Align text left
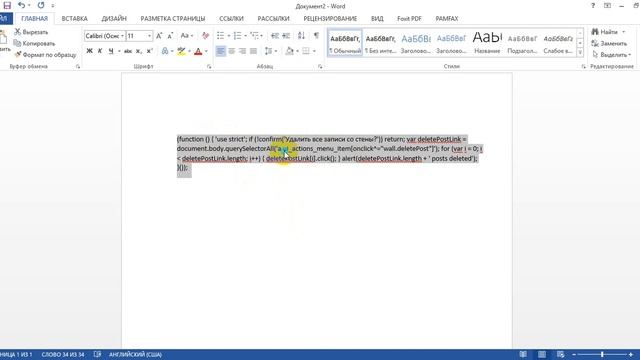The width and height of the screenshot is (640, 360). [220, 51]
